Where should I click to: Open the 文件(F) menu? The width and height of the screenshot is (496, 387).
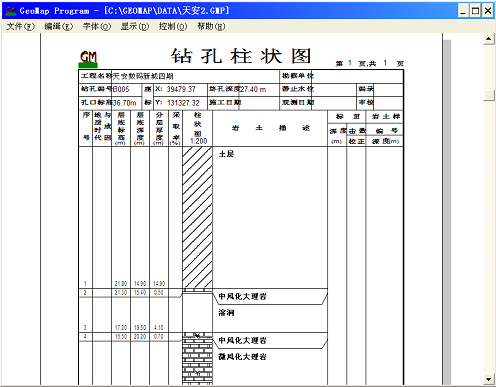[20, 26]
